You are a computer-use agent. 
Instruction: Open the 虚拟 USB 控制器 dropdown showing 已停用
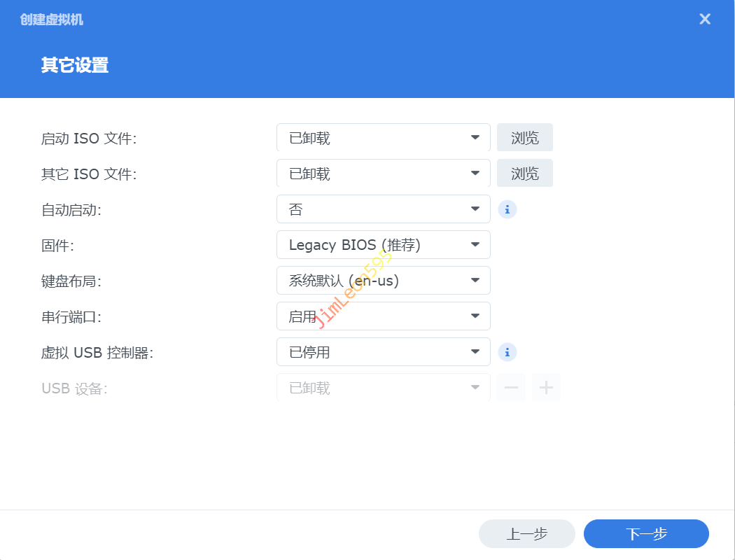tap(383, 352)
